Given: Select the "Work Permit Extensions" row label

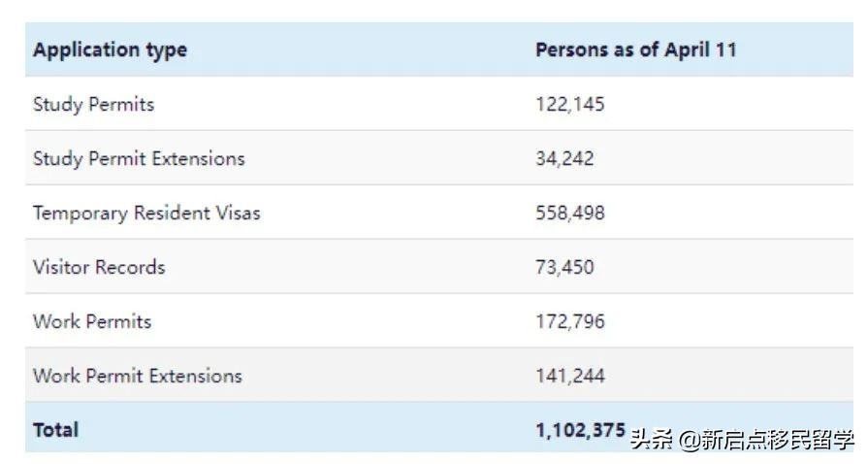Looking at the screenshot, I should click(x=138, y=377).
